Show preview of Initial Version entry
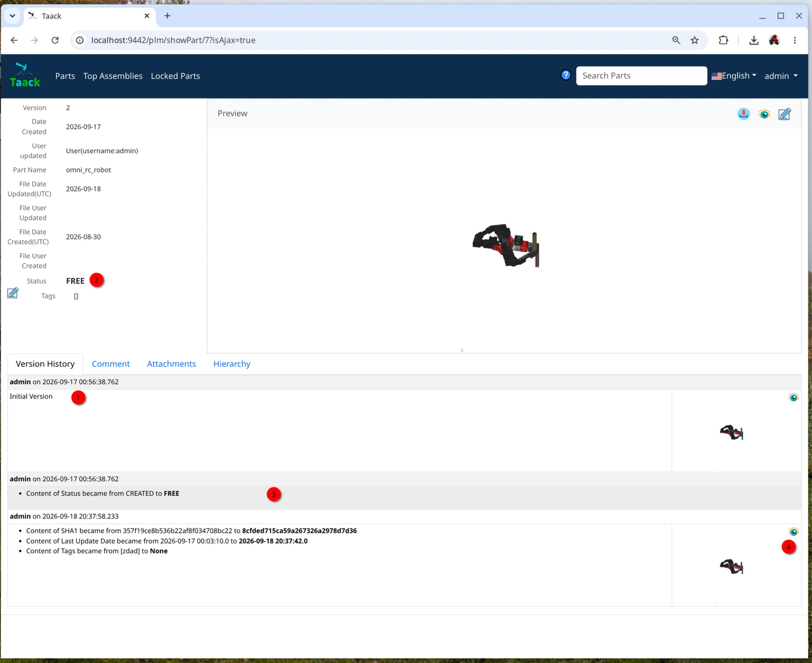This screenshot has width=812, height=663. (x=793, y=398)
